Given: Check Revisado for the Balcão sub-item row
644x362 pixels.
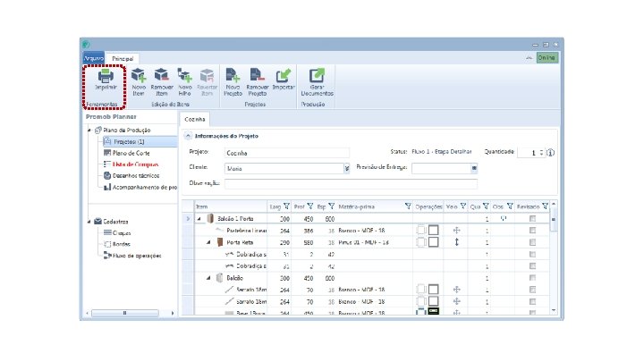Looking at the screenshot, I should tap(532, 278).
